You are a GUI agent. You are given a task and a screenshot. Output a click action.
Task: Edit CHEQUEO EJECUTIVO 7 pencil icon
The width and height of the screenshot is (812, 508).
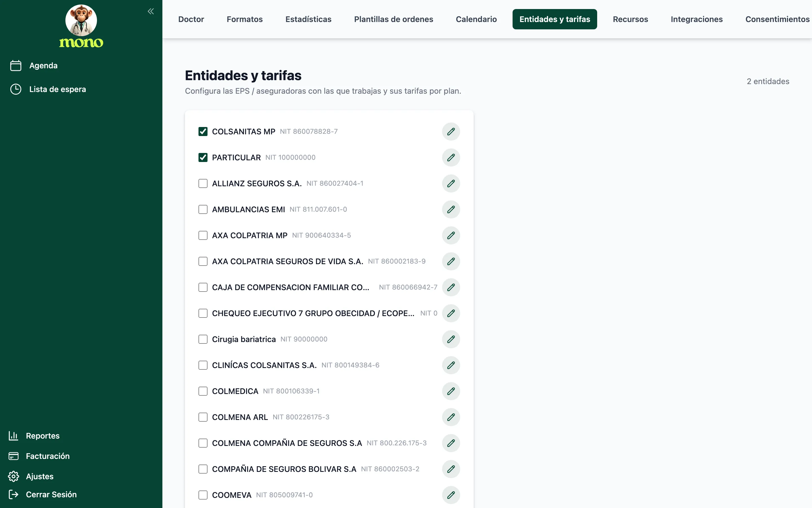(x=451, y=313)
